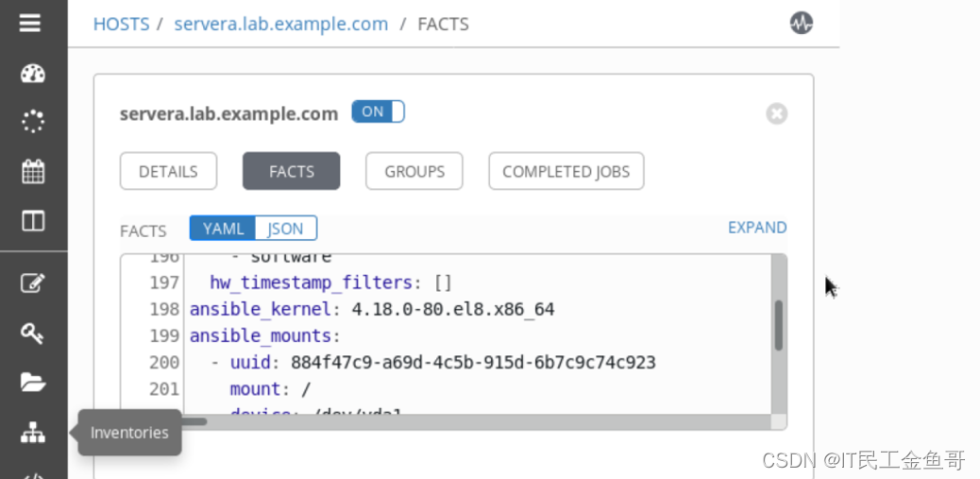The image size is (980, 479).
Task: Switch facts view to YAML
Action: coord(223,229)
